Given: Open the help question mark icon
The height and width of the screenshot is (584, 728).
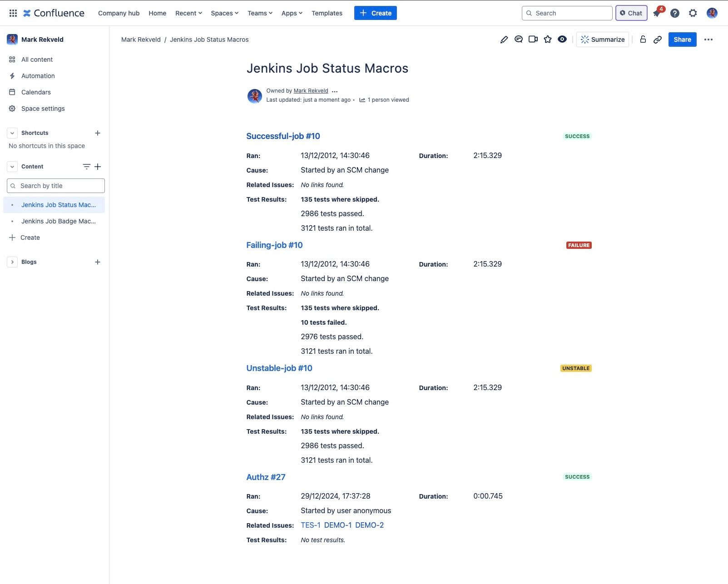Looking at the screenshot, I should [675, 13].
